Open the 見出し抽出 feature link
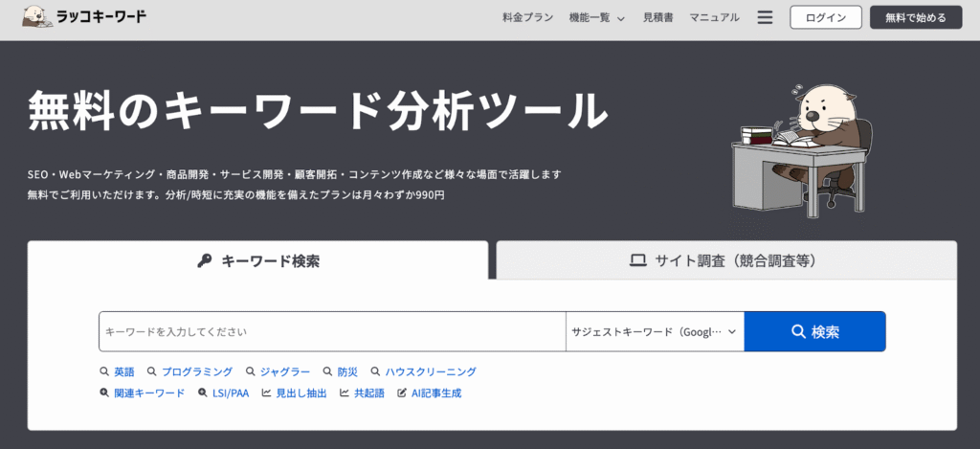 coord(301,393)
